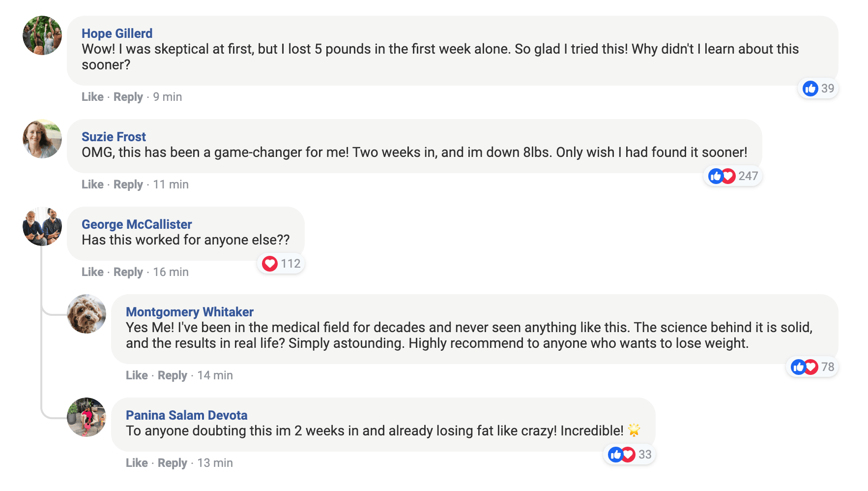Click the reaction icons showing 247 on Suzie Frost's comment
The width and height of the screenshot is (868, 491).
pos(722,176)
